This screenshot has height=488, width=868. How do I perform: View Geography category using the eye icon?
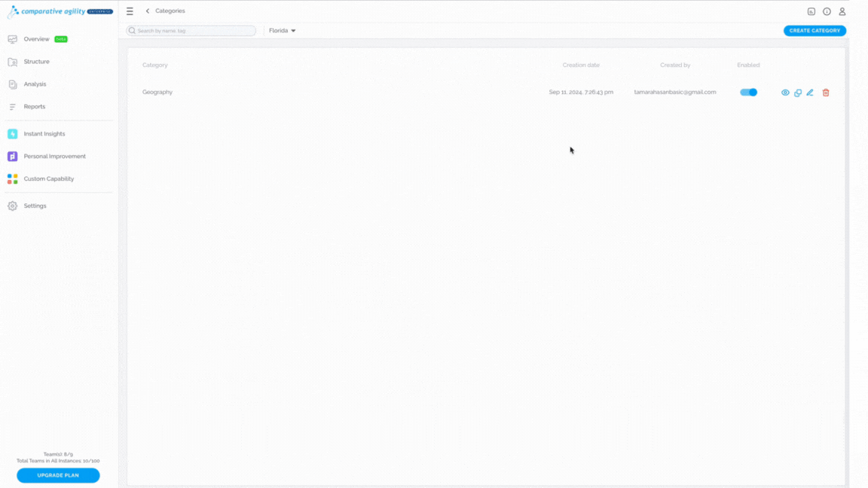pos(785,93)
